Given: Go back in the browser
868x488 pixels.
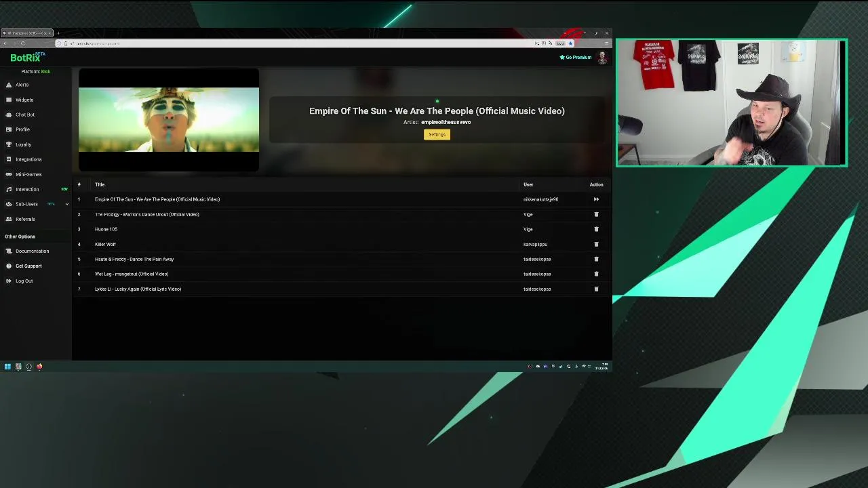Looking at the screenshot, I should pos(5,43).
